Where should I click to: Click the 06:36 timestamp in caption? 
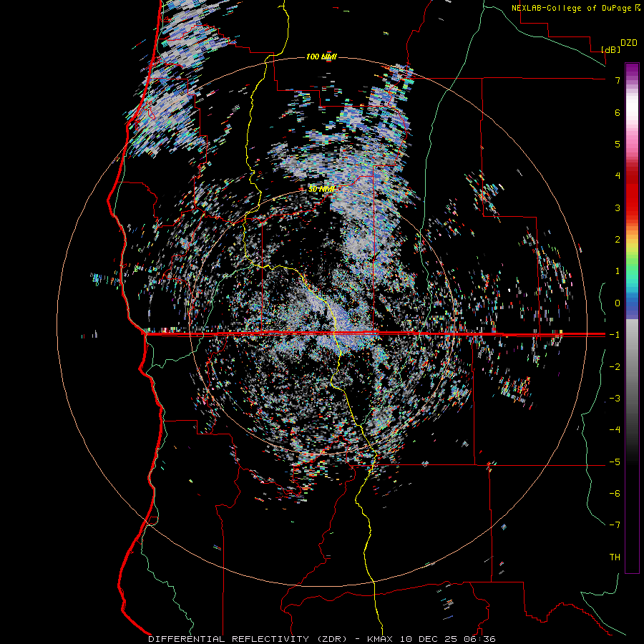point(479,639)
